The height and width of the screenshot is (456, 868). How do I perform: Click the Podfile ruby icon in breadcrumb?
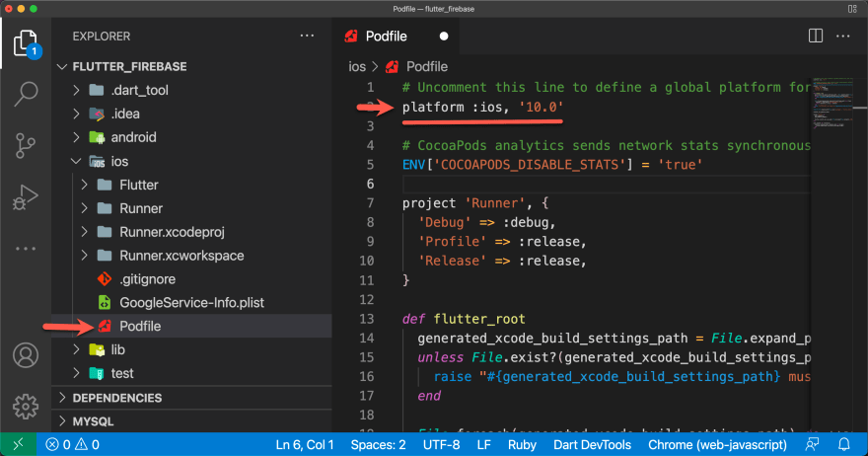coord(392,67)
